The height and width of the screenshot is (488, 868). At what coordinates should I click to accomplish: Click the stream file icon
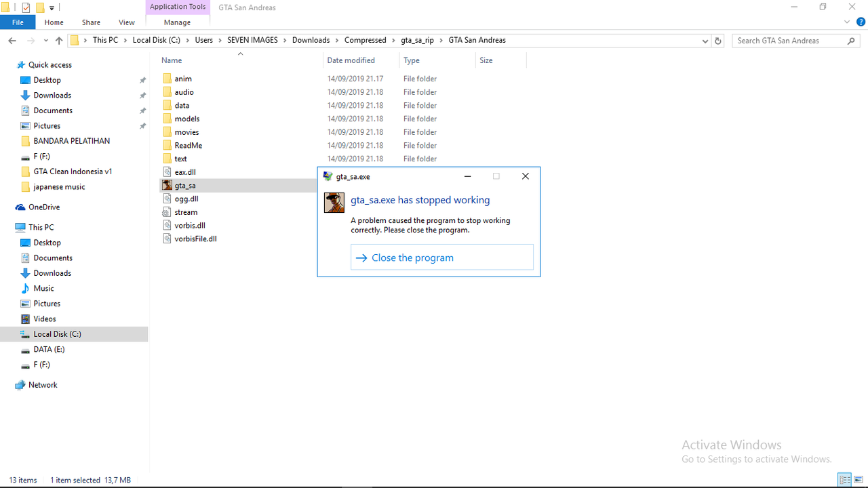coord(167,212)
